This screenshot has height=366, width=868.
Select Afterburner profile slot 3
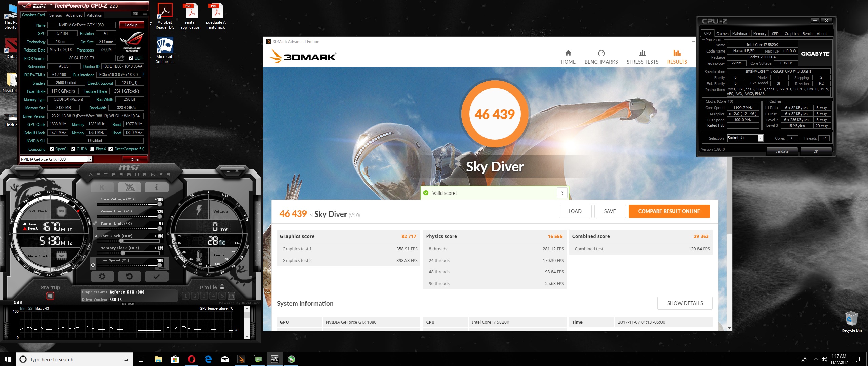(x=204, y=296)
